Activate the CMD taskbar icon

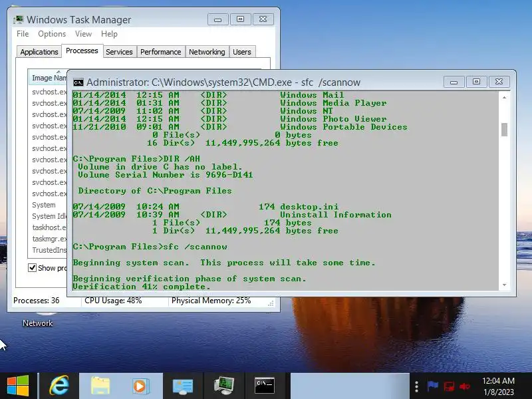tap(265, 386)
